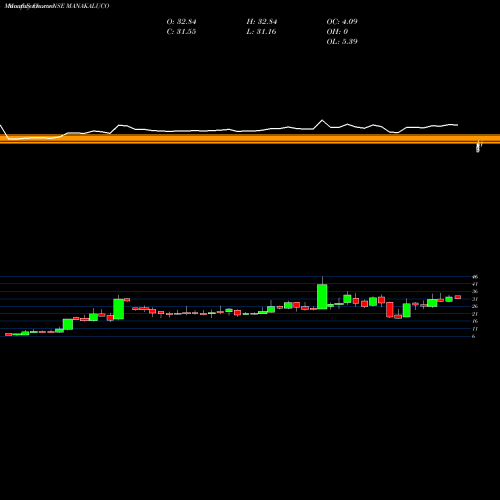Viewport: 500px width, 500px height.
Task: Click the 11 price axis label
Action: (x=475, y=329)
